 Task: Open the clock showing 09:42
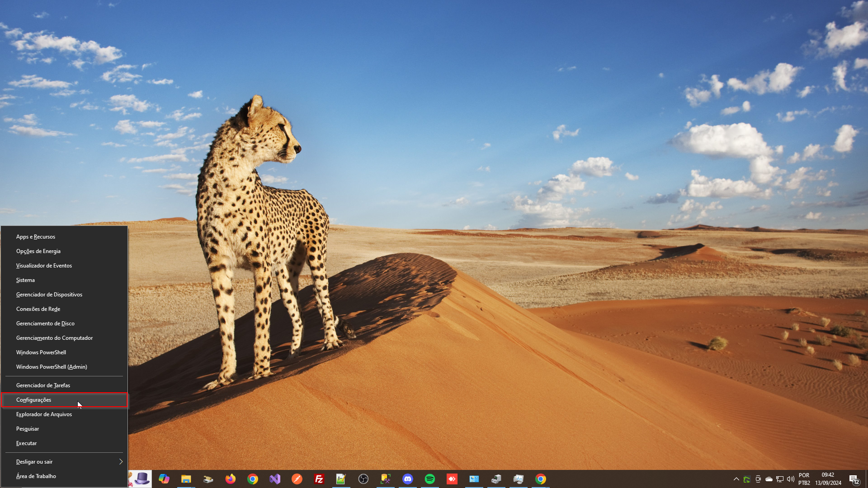tap(828, 479)
